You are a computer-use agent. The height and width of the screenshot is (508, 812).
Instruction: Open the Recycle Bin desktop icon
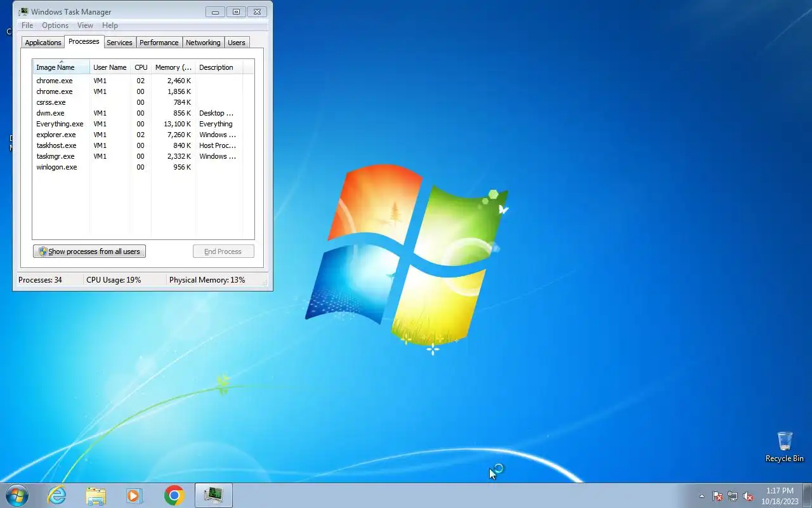(x=785, y=447)
